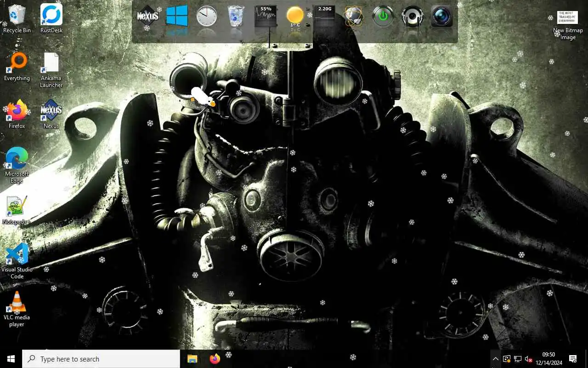This screenshot has height=368, width=588.
Task: Open Firefox from the taskbar
Action: coord(215,359)
